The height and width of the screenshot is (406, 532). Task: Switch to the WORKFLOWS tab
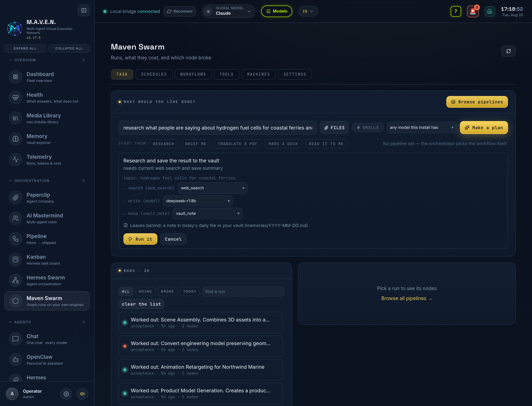(x=193, y=74)
